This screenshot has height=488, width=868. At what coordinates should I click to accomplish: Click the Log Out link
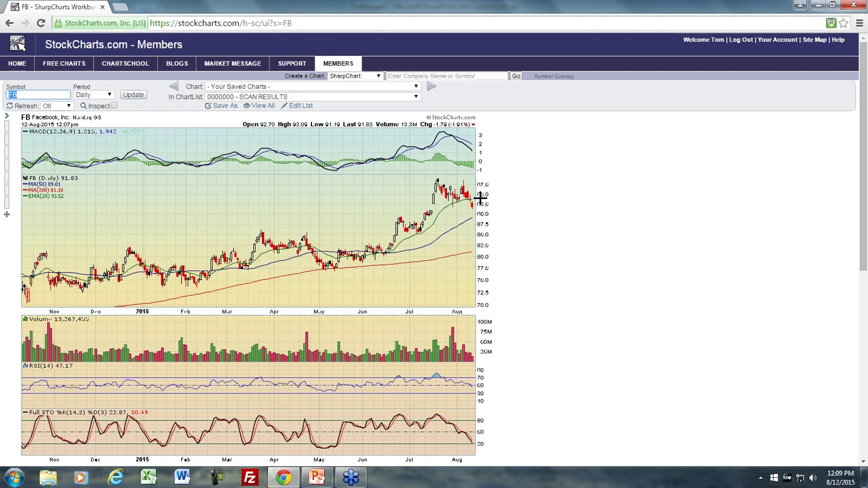pos(741,40)
